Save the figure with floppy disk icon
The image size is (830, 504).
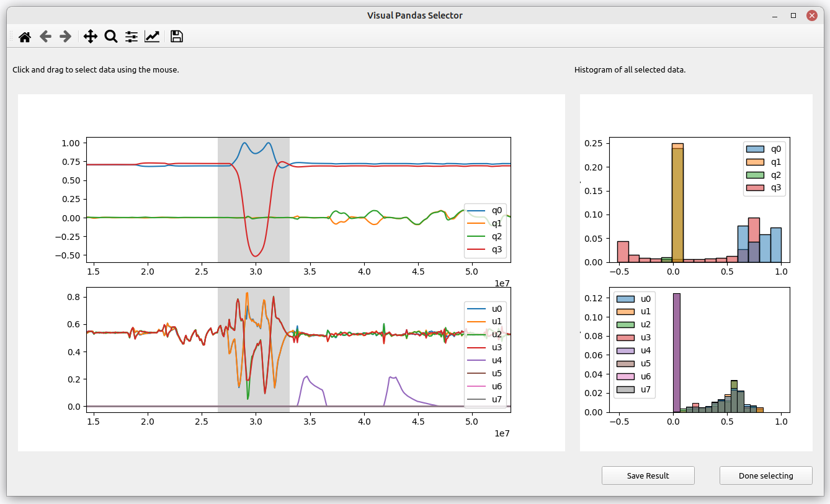click(177, 37)
